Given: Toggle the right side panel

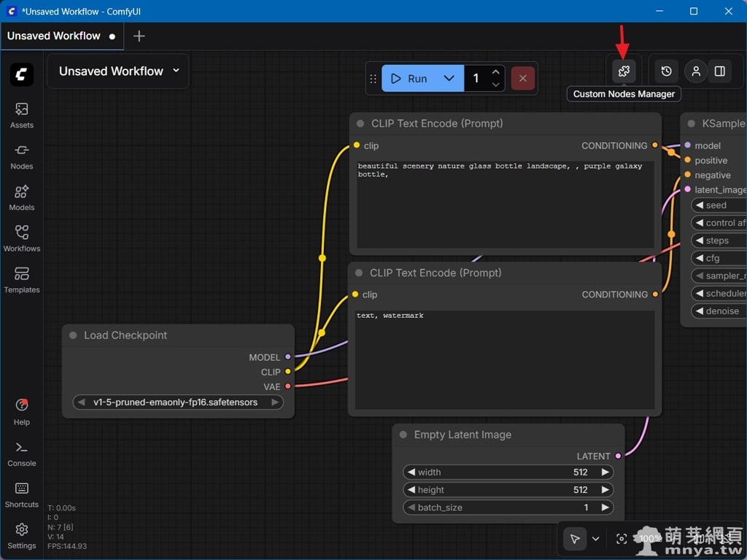Looking at the screenshot, I should coord(720,71).
